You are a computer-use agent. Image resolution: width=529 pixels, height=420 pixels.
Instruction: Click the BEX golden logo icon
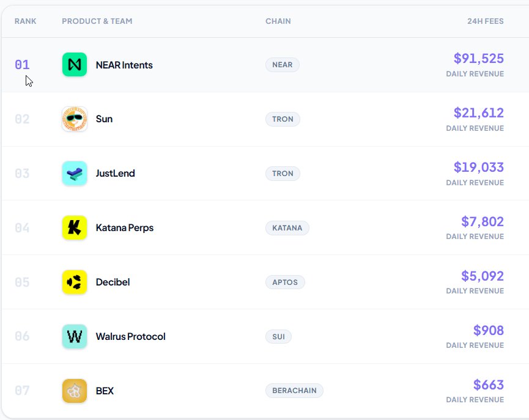click(75, 391)
